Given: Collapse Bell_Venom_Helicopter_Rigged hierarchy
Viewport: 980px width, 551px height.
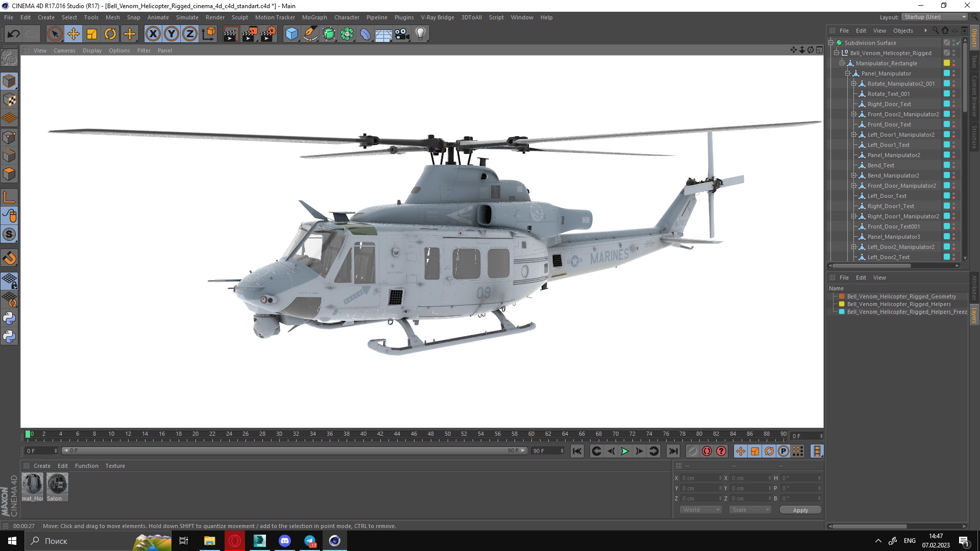Looking at the screenshot, I should pos(837,53).
